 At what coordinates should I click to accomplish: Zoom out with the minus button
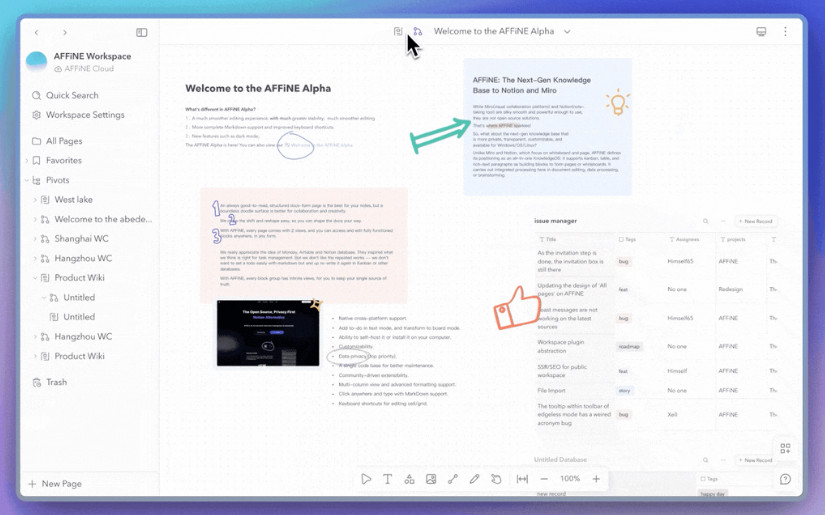click(x=544, y=479)
